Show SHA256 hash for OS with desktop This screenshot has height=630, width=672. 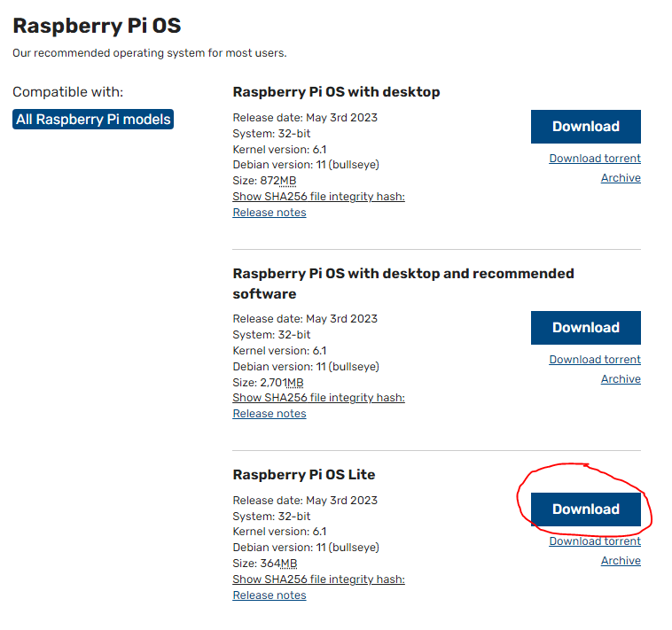[318, 197]
